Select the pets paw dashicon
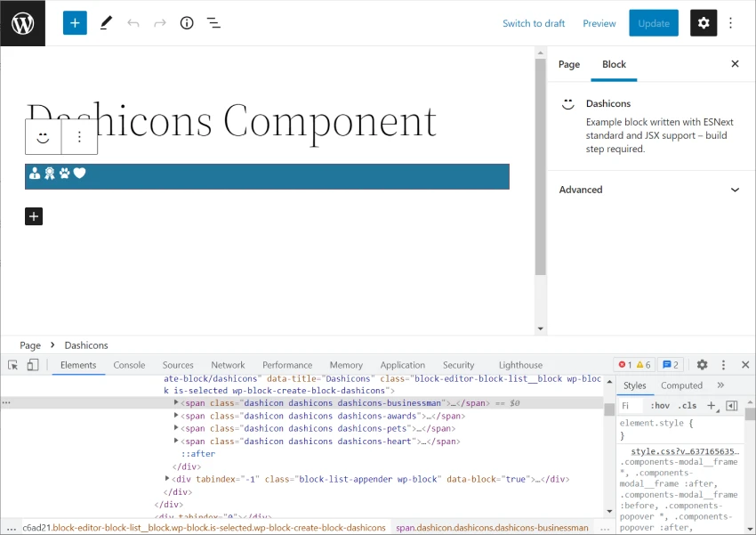The image size is (756, 535). (x=65, y=174)
